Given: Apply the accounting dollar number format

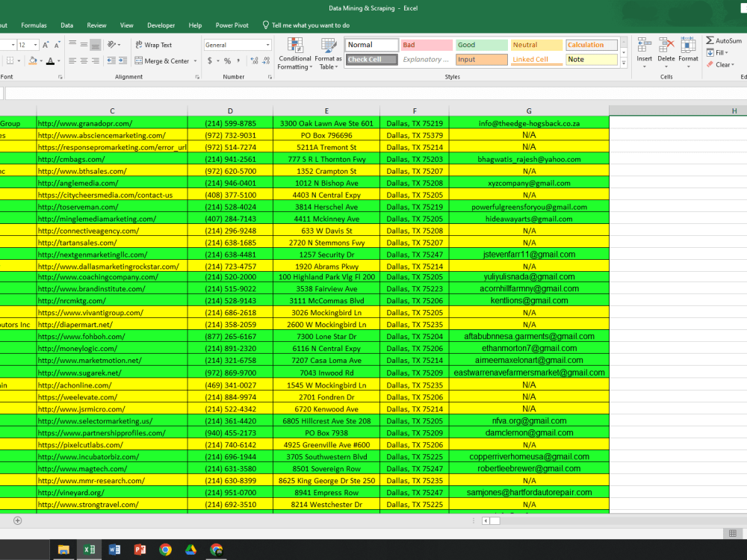Looking at the screenshot, I should (x=210, y=61).
